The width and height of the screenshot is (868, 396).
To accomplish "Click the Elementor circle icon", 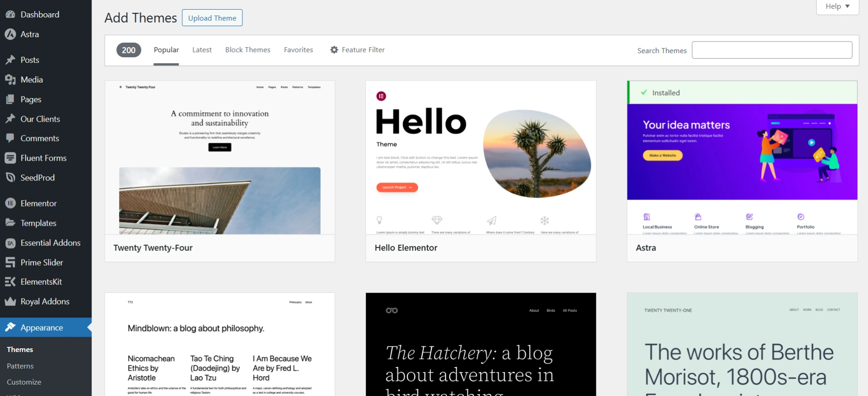I will pyautogui.click(x=10, y=203).
